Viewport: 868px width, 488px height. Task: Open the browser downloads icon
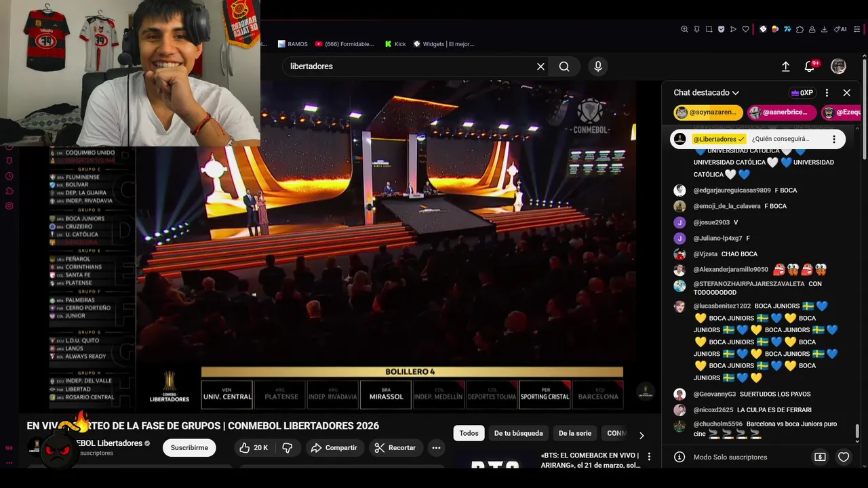[824, 29]
